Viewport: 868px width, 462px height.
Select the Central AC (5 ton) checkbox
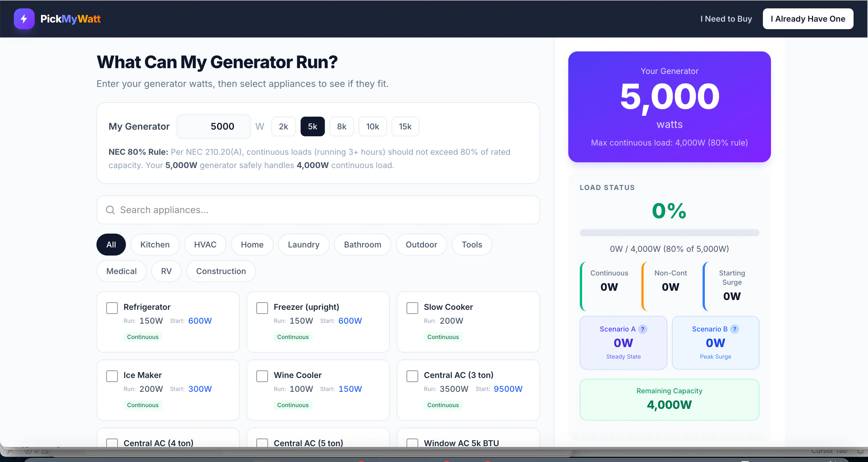[x=262, y=443]
